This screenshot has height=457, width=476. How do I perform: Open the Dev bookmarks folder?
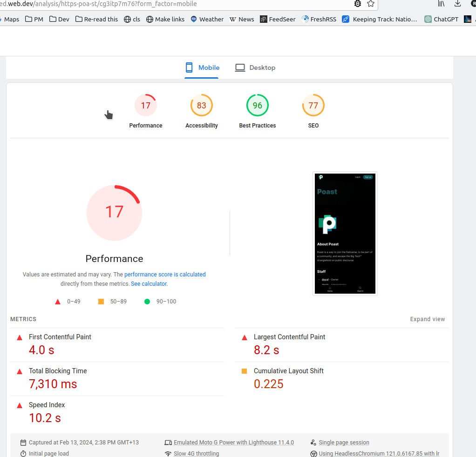[59, 19]
